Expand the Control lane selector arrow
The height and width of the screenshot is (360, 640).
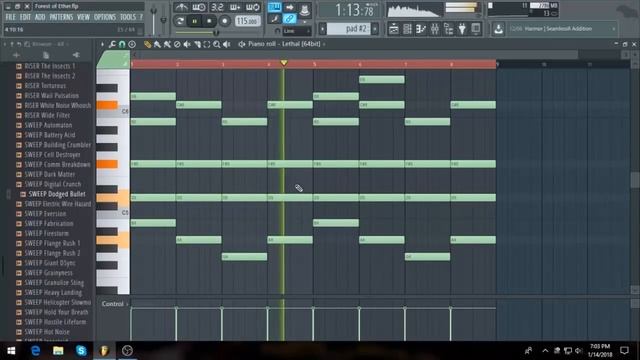[127, 304]
